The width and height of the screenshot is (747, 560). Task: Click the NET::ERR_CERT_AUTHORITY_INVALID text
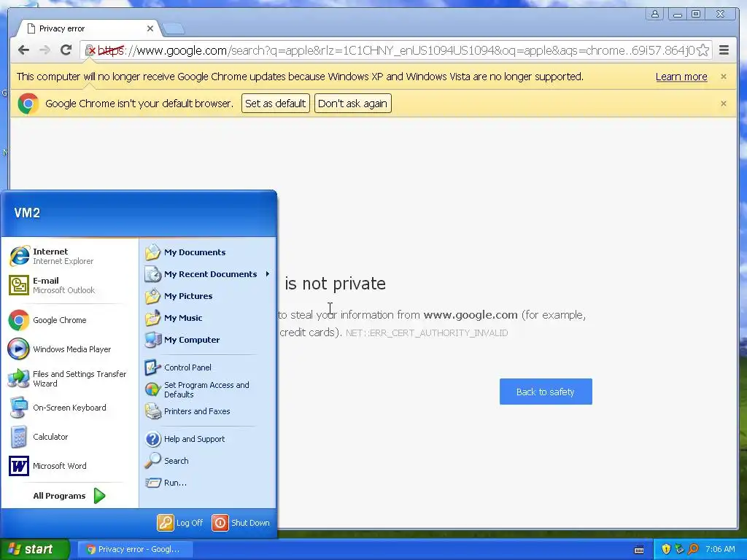[427, 332]
